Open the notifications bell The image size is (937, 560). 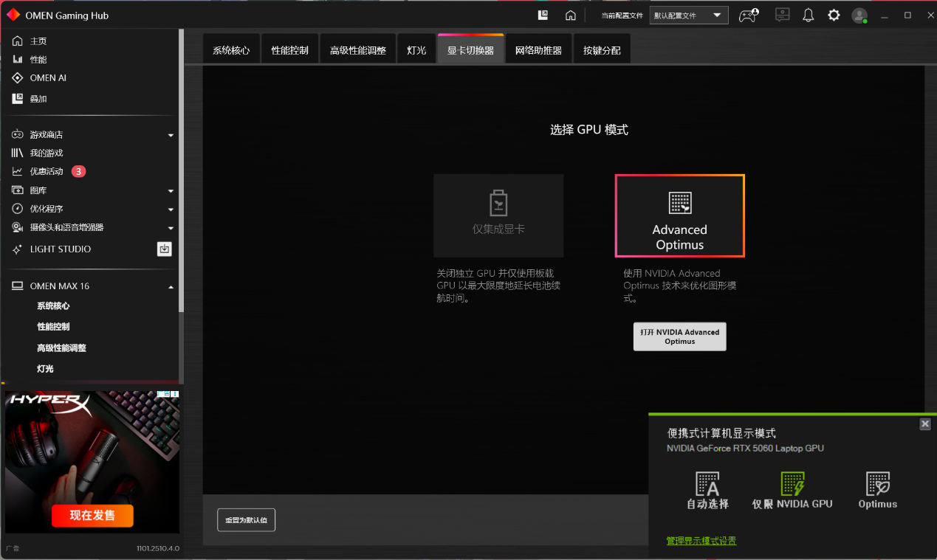(x=809, y=15)
